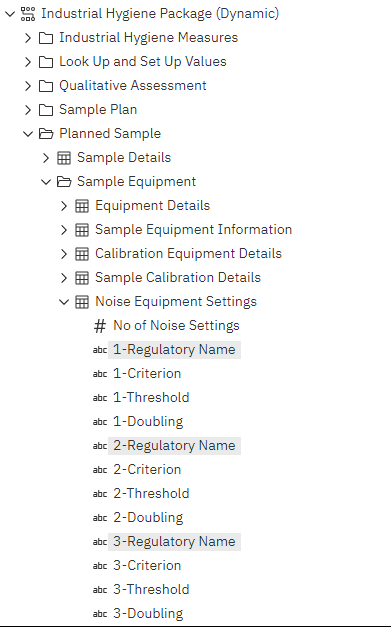The width and height of the screenshot is (391, 627).
Task: Click the abc icon beside 1-Criterion
Action: click(100, 374)
